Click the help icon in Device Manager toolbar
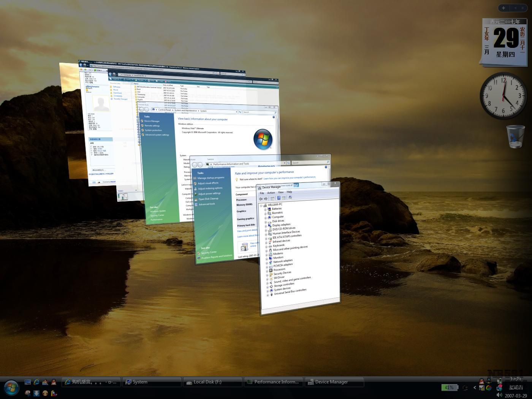The height and width of the screenshot is (399, 532). (x=279, y=198)
